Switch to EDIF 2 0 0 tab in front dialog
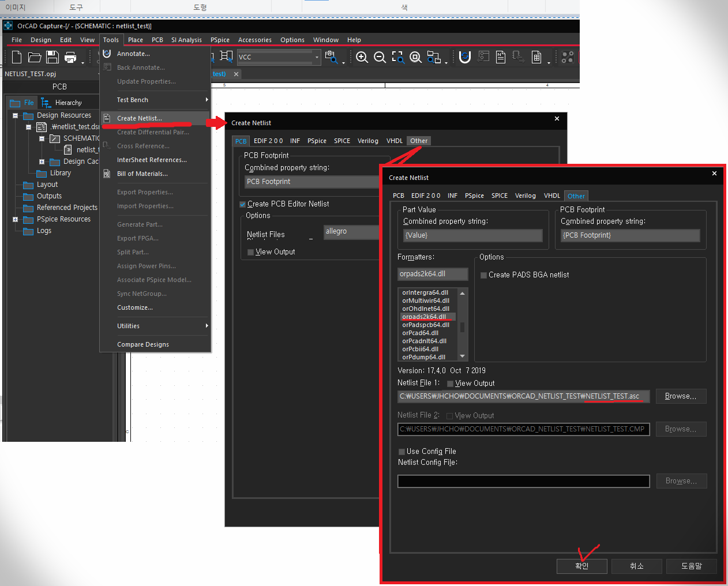This screenshot has height=586, width=728. 426,196
